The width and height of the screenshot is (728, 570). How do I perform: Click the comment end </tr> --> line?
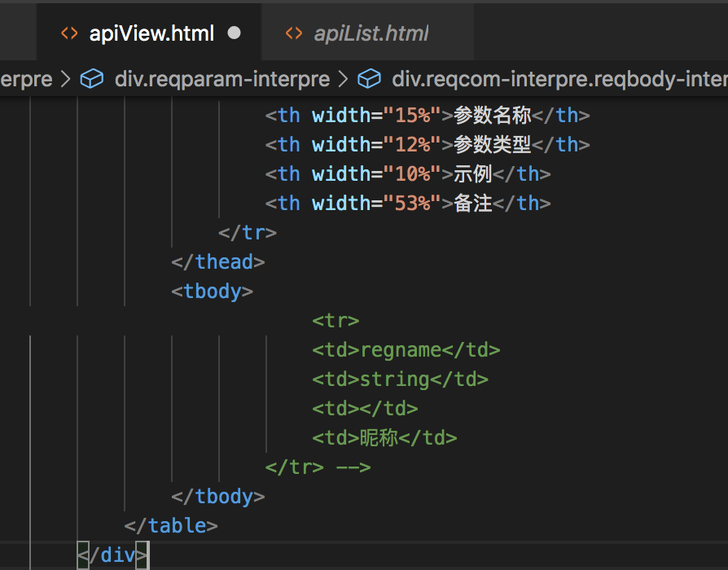coord(318,467)
